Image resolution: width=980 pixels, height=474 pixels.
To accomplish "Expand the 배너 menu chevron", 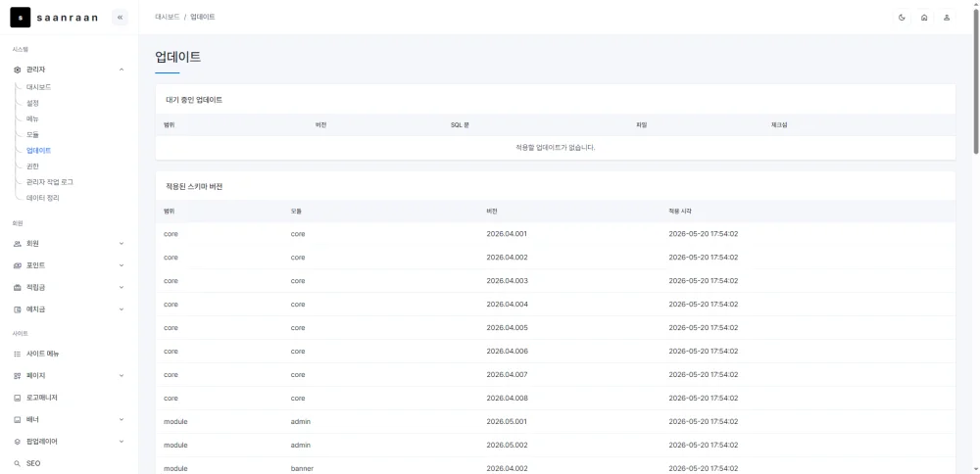I will click(x=122, y=419).
